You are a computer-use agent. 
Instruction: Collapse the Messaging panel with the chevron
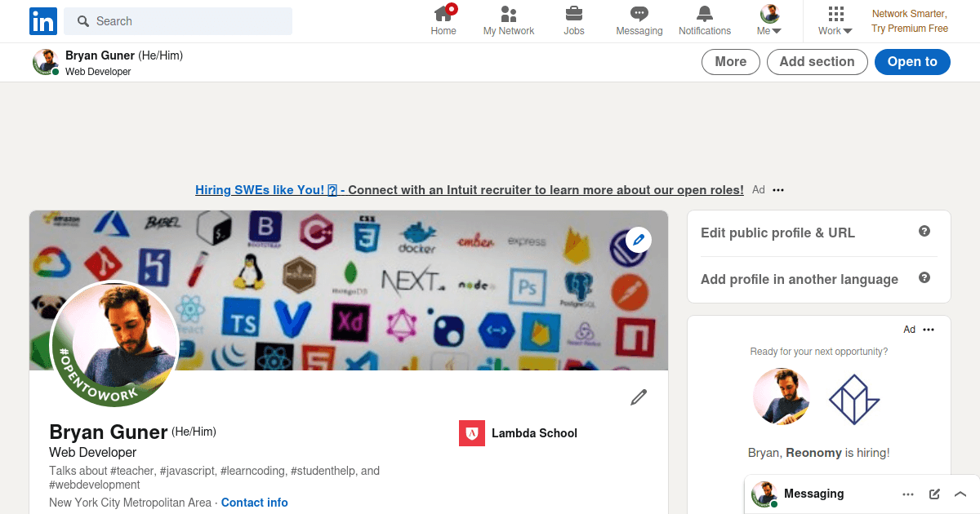click(960, 494)
